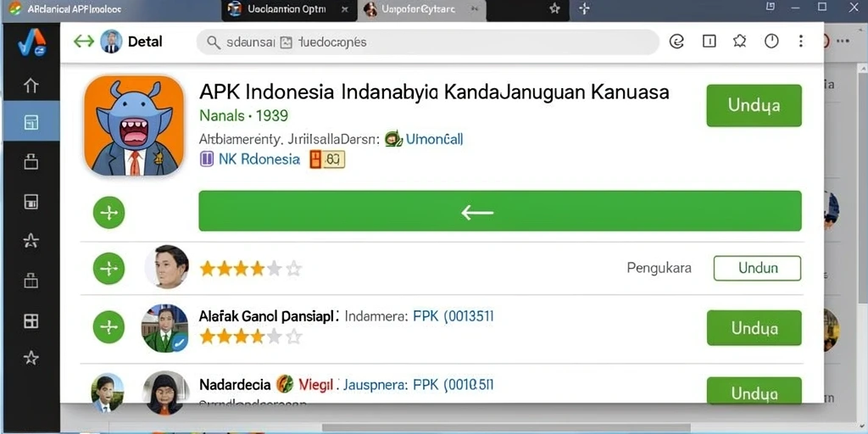Click the four-square grid icon in sidebar
Screen dimensions: 868x434
(x=31, y=321)
